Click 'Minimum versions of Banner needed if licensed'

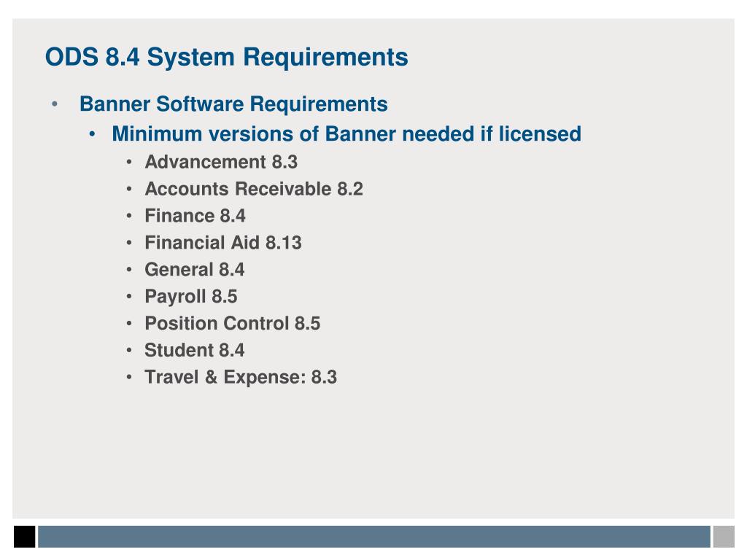point(347,134)
